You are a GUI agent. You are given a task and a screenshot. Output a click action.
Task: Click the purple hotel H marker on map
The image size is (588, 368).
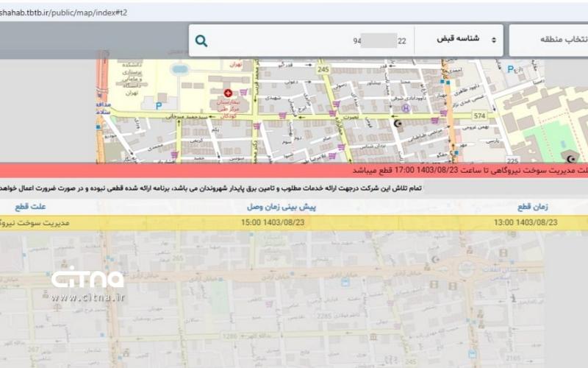click(406, 107)
